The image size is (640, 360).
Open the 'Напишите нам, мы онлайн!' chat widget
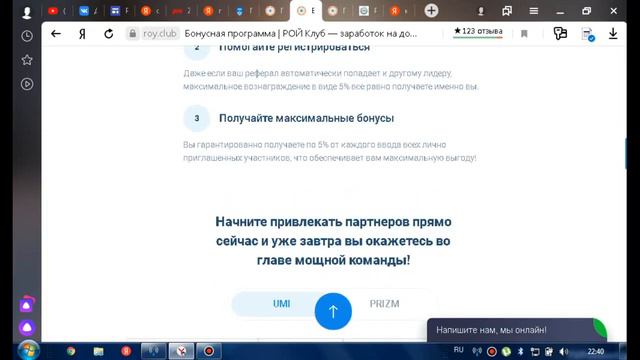(x=516, y=330)
